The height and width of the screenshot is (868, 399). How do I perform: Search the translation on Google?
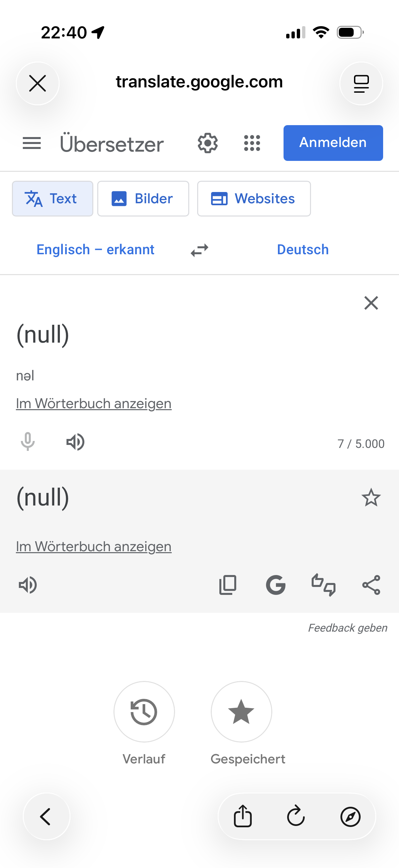(x=275, y=585)
